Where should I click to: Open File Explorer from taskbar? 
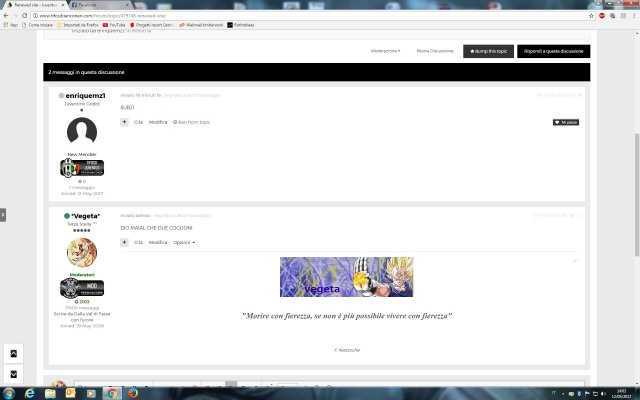point(50,393)
